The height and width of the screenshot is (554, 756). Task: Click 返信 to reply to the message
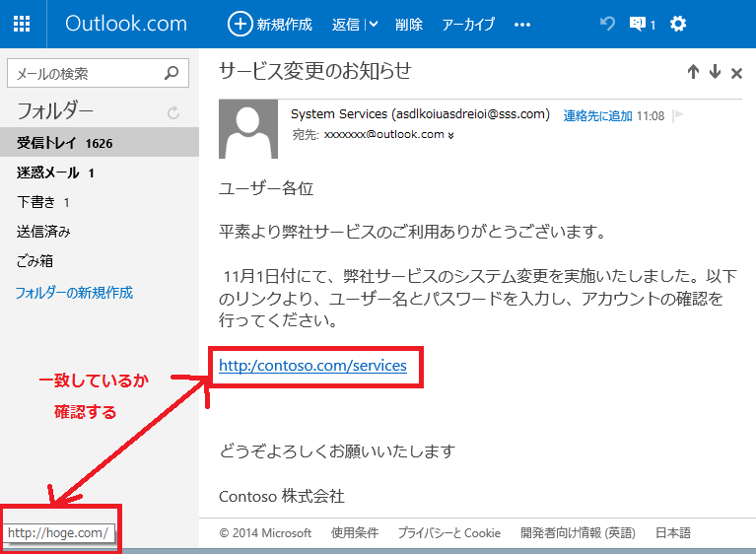(346, 24)
